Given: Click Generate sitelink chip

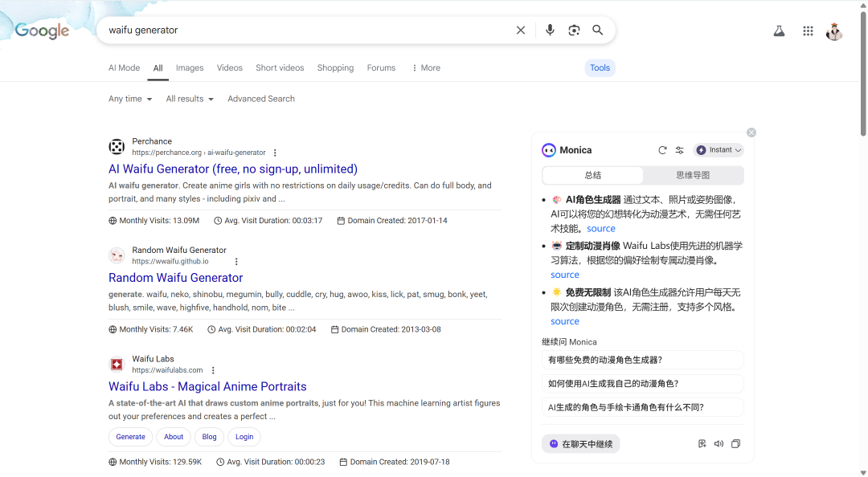Looking at the screenshot, I should click(131, 437).
